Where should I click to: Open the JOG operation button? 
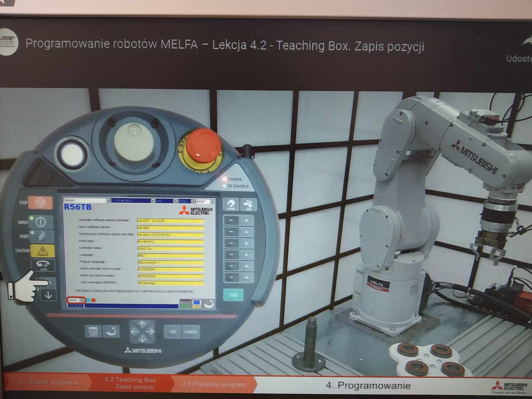(248, 205)
